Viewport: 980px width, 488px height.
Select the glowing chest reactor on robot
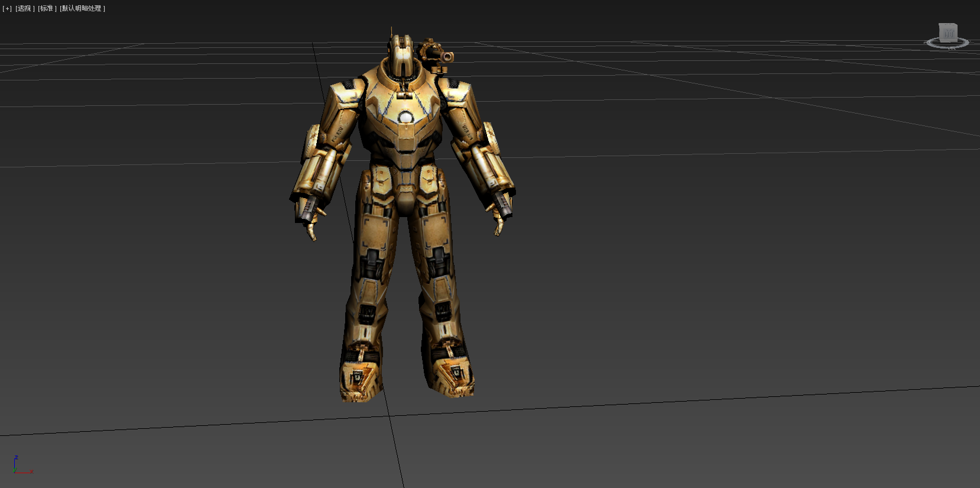point(405,118)
